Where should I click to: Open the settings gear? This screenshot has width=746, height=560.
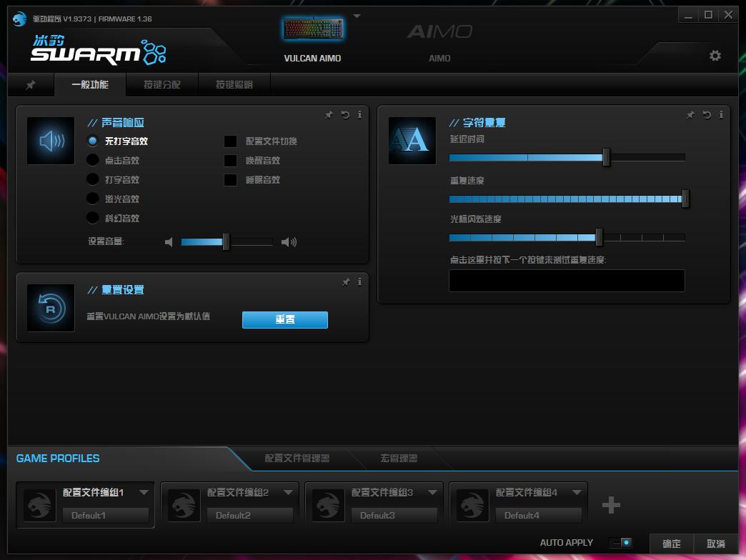(x=715, y=55)
